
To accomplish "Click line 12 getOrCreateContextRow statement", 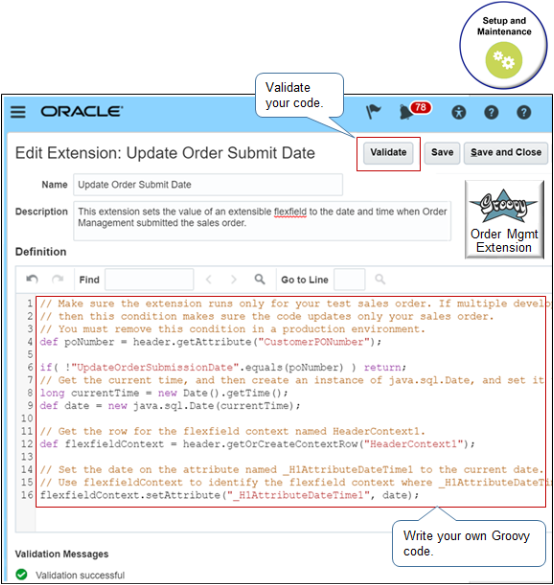I will click(x=257, y=444).
